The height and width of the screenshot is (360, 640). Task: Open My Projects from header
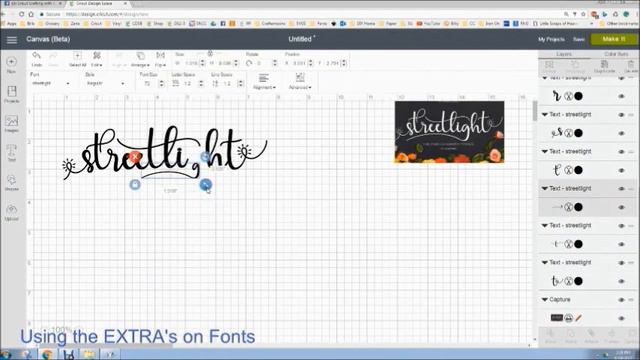pyautogui.click(x=551, y=40)
